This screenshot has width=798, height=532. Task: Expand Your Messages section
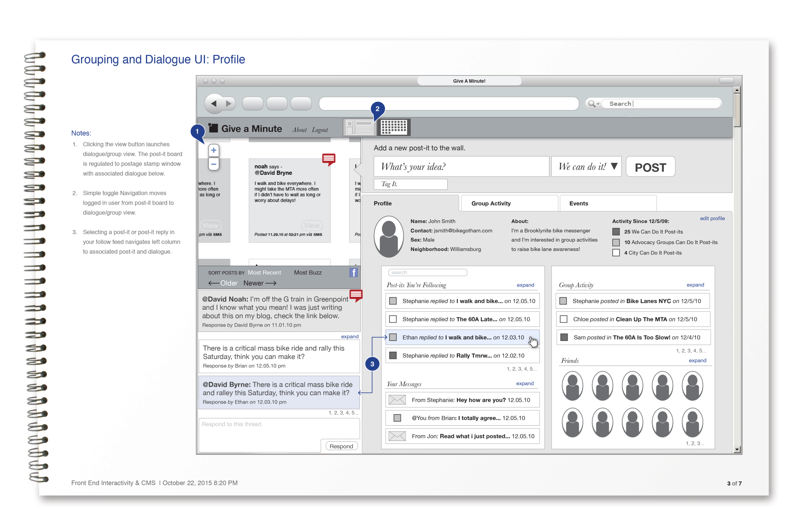525,383
